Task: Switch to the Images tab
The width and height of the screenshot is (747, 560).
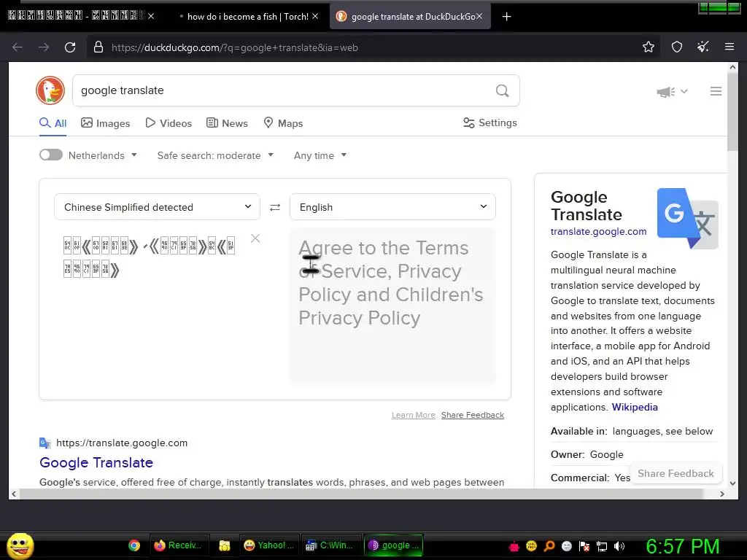Action: tap(105, 123)
